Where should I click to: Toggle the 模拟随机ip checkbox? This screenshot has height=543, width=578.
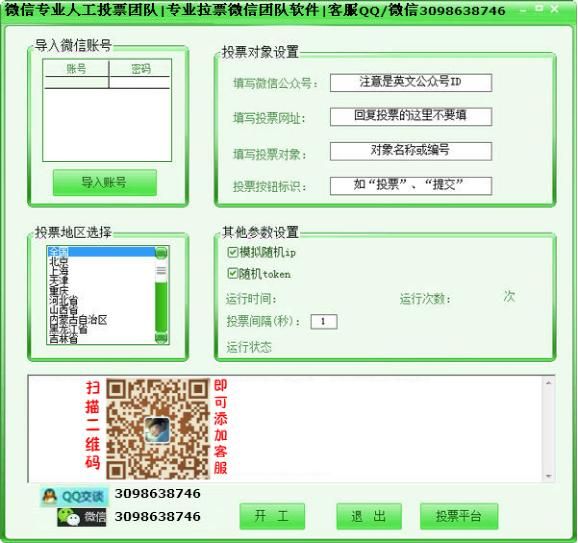(232, 252)
